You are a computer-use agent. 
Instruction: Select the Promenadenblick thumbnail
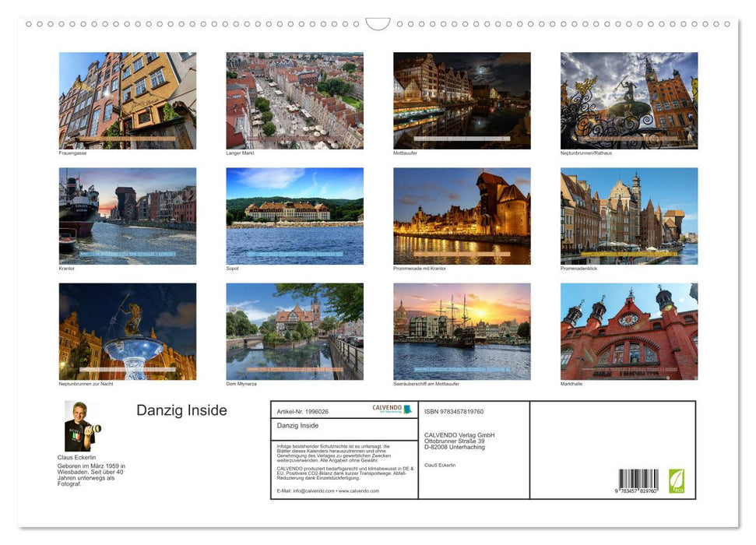tap(631, 215)
